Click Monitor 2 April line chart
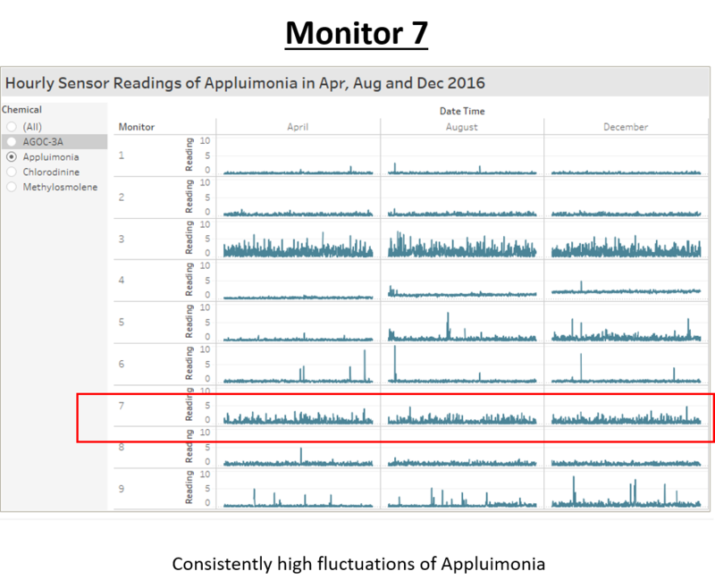Viewport: 715px width, 588px height. pyautogui.click(x=298, y=197)
